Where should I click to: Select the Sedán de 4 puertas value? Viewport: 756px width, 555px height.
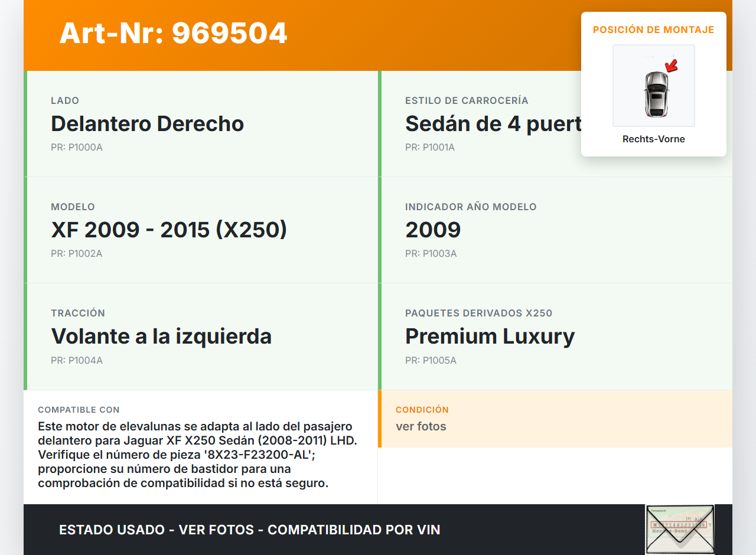pos(493,124)
